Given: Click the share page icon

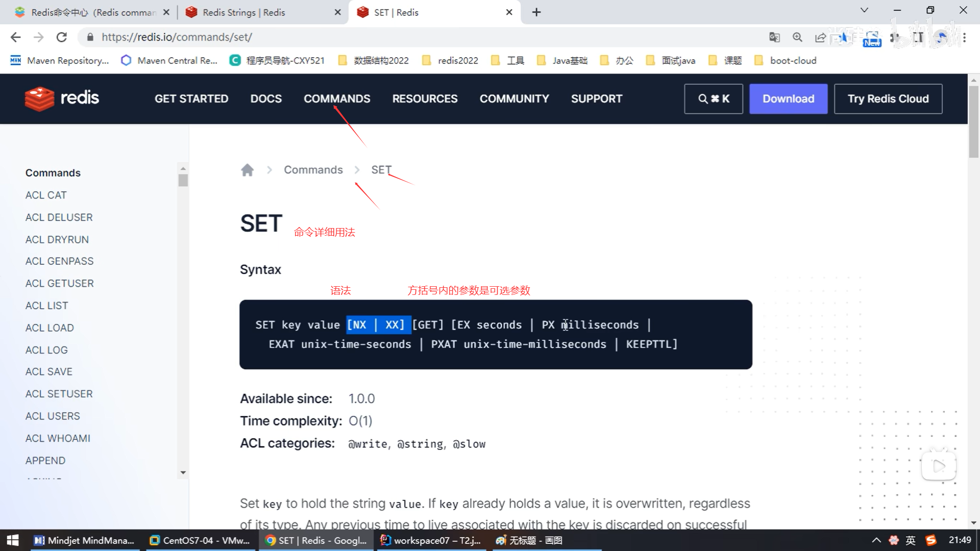Looking at the screenshot, I should 820,37.
